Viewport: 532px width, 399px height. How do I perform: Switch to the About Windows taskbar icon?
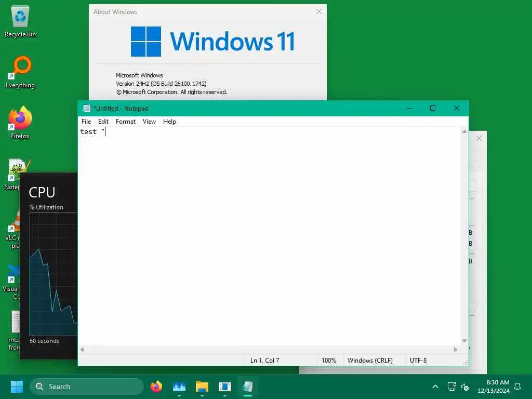point(224,387)
